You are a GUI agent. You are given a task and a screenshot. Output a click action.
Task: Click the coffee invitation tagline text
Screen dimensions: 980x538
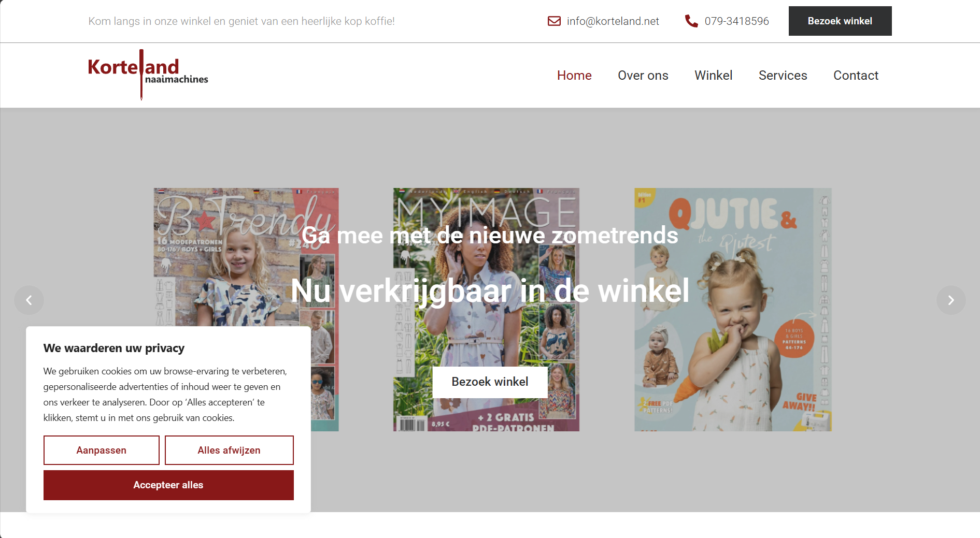[x=242, y=21]
